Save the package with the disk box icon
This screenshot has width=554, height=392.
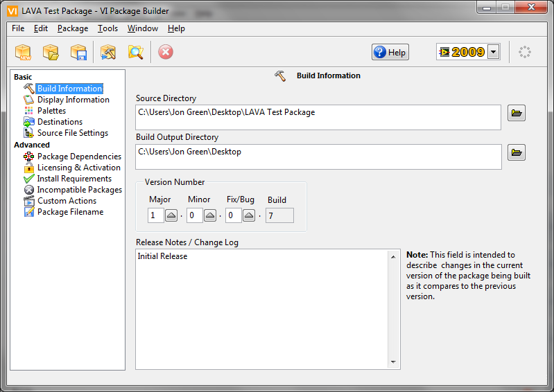(78, 52)
